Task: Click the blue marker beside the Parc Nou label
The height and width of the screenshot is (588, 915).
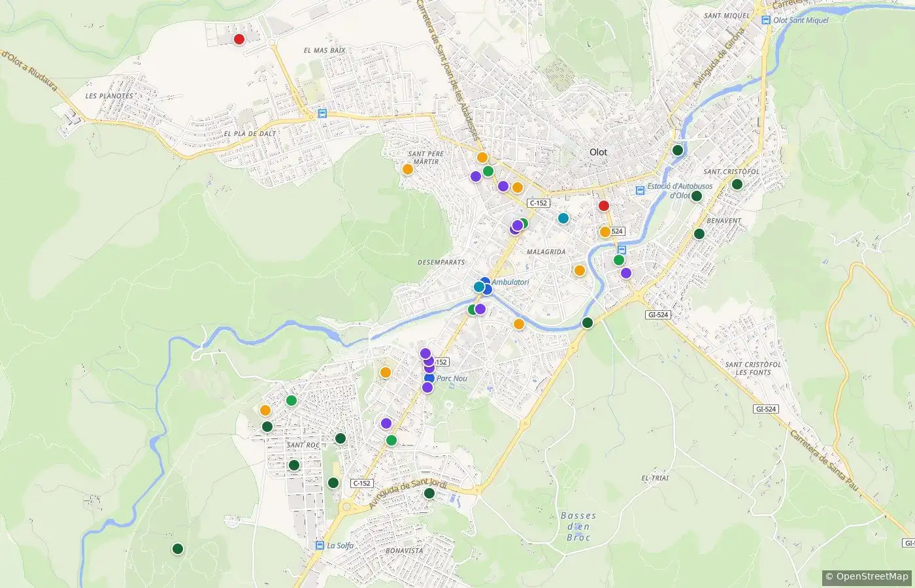Action: (x=429, y=378)
